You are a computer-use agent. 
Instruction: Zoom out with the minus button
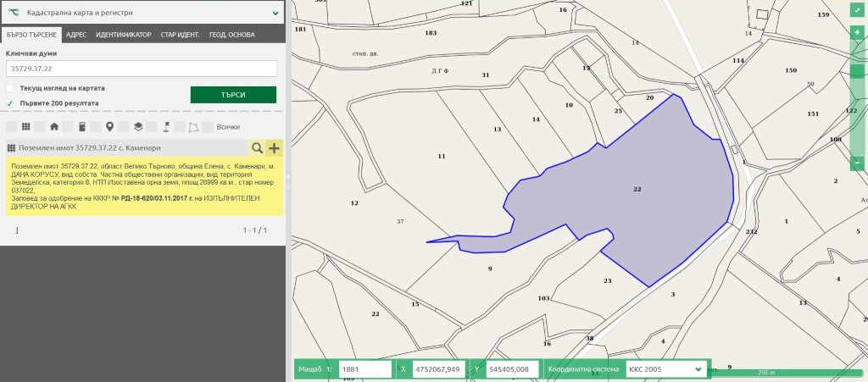coord(857,163)
